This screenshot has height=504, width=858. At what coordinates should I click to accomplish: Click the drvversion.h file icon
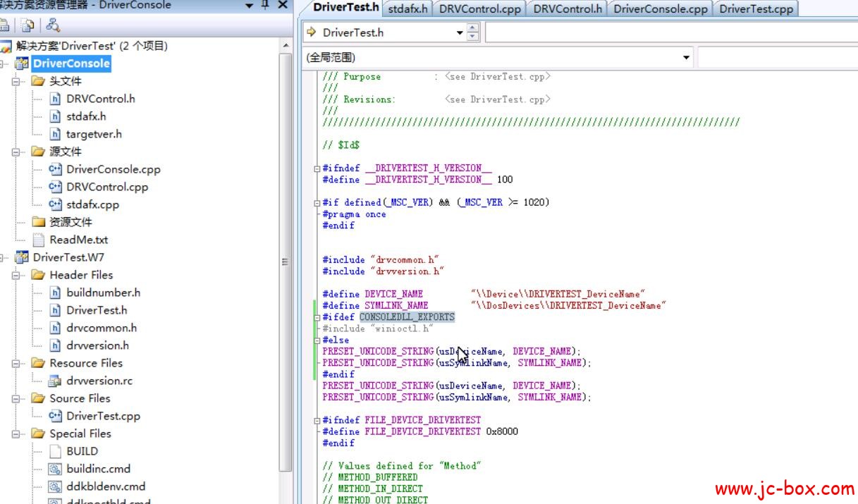tap(55, 345)
